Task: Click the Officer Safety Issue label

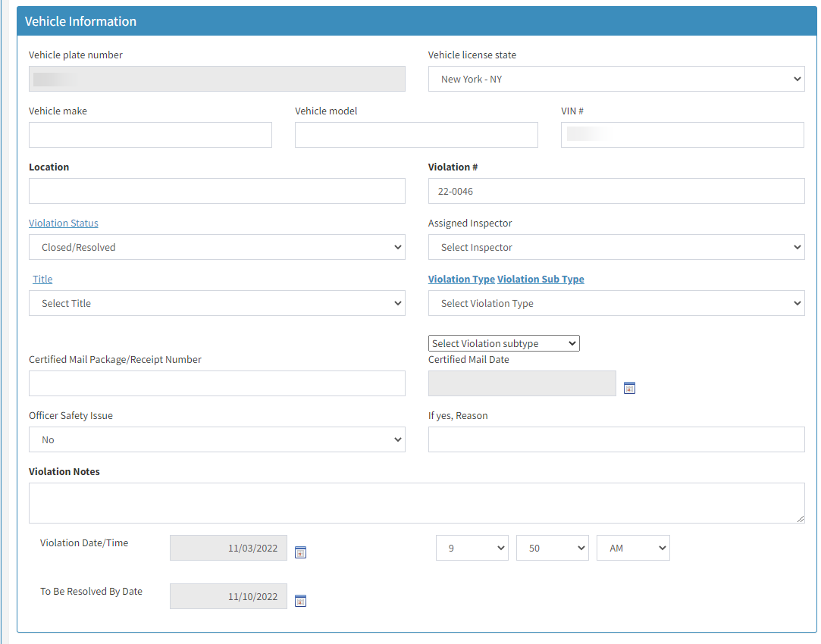Action: (71, 415)
